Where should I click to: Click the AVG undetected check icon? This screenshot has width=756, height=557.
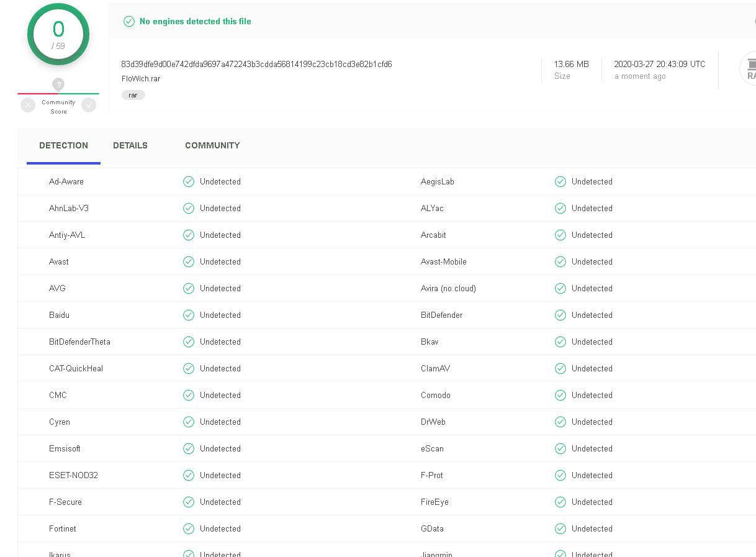pyautogui.click(x=189, y=288)
